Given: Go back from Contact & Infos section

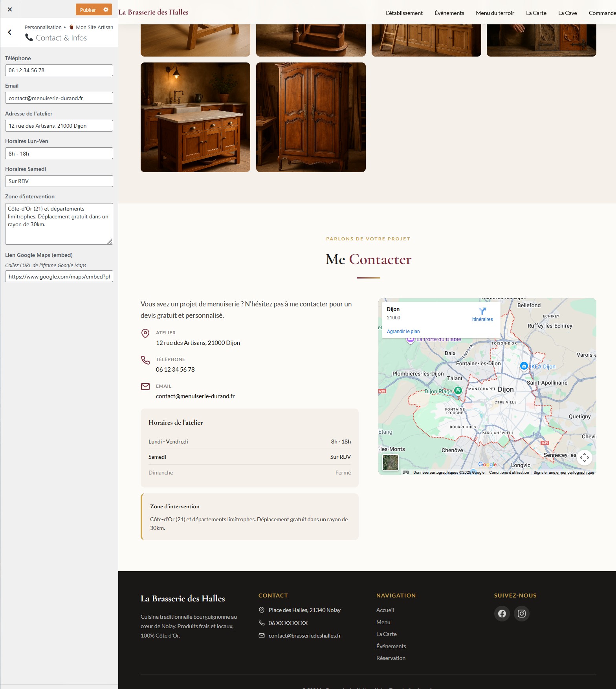Looking at the screenshot, I should coord(10,32).
